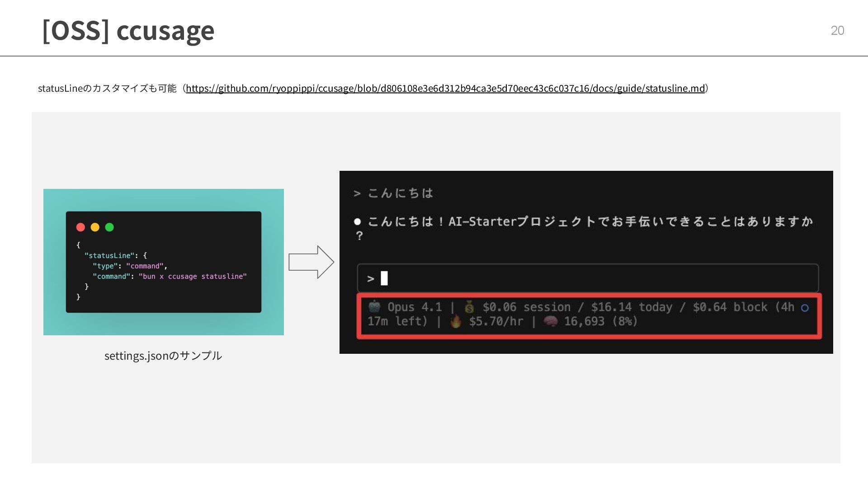
Task: Click "$16.14 today" in status line
Action: pyautogui.click(x=632, y=307)
